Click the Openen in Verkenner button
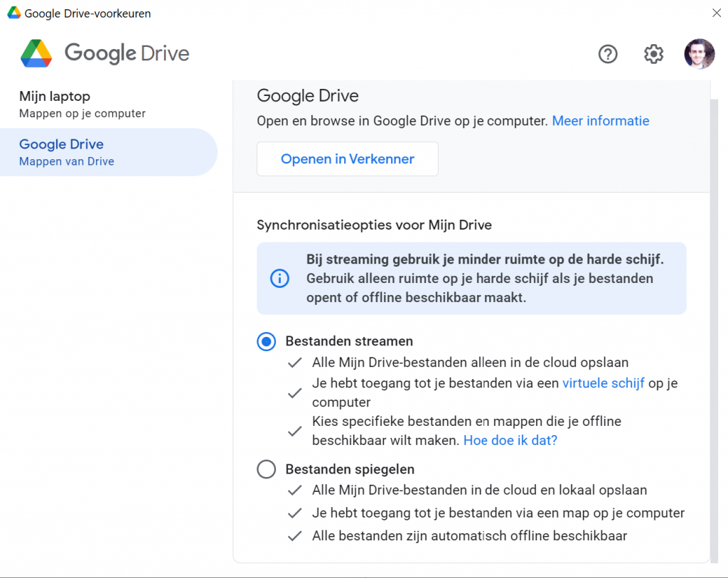 (347, 159)
